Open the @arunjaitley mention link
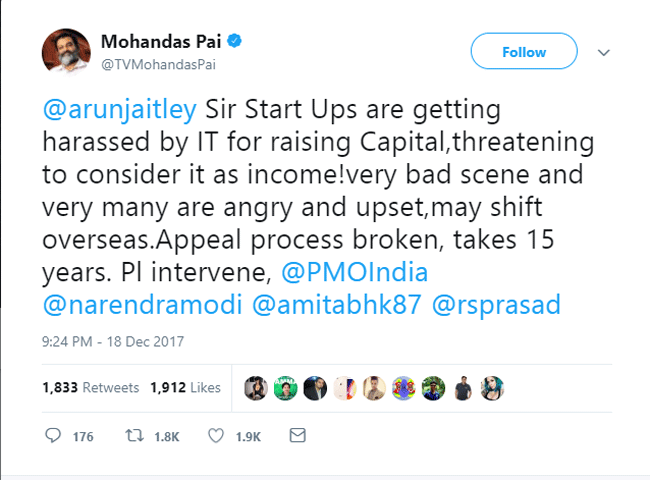650x480 pixels. [x=120, y=106]
